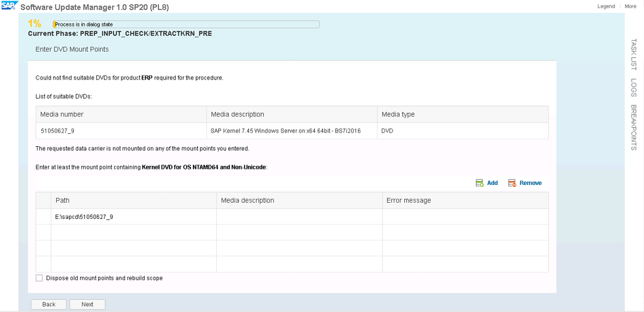Viewport: 644px width, 312px height.
Task: Open the BREAKPOINTS side tab
Action: click(634, 128)
